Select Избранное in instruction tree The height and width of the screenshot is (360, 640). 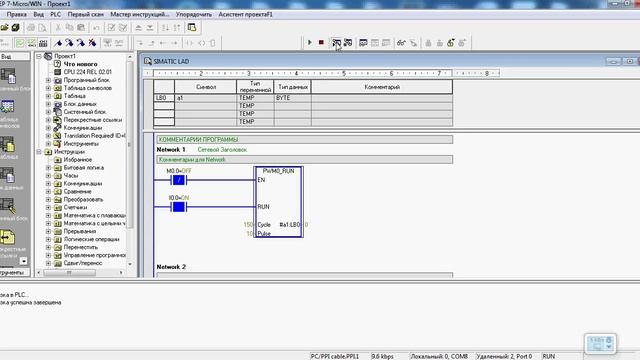[78, 160]
